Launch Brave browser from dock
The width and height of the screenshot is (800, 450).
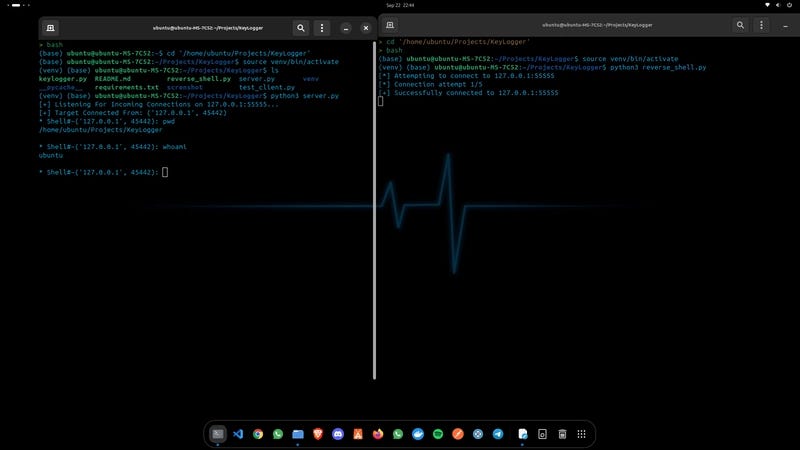318,434
